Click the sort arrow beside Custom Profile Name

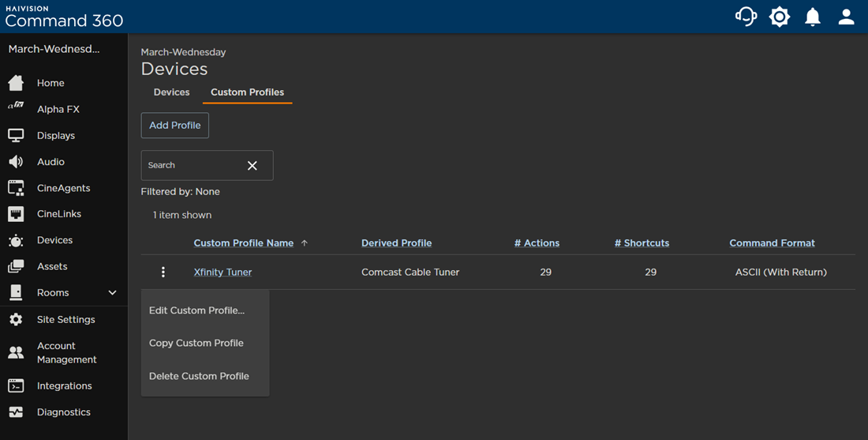(x=304, y=243)
